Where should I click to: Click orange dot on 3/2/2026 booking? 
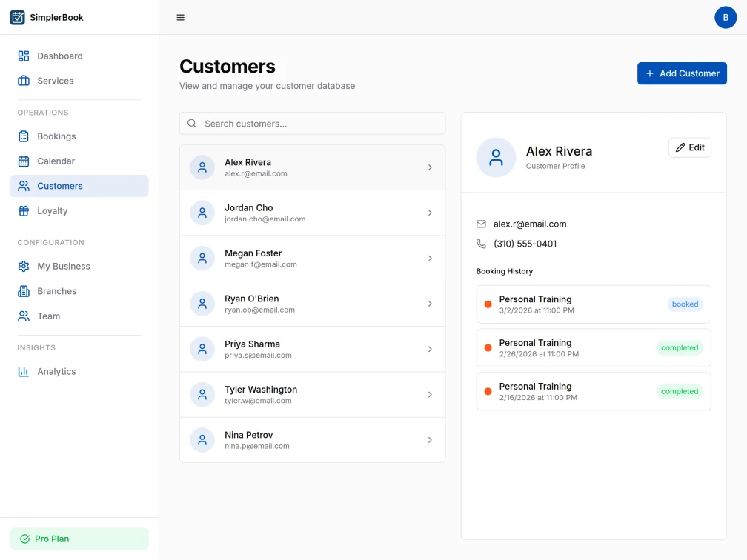tap(488, 304)
